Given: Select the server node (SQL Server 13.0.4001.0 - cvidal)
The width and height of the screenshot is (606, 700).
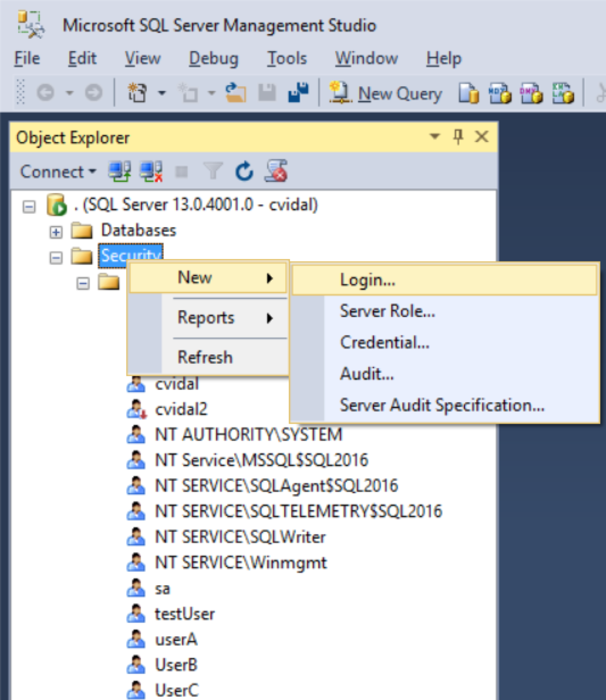Looking at the screenshot, I should tap(197, 205).
